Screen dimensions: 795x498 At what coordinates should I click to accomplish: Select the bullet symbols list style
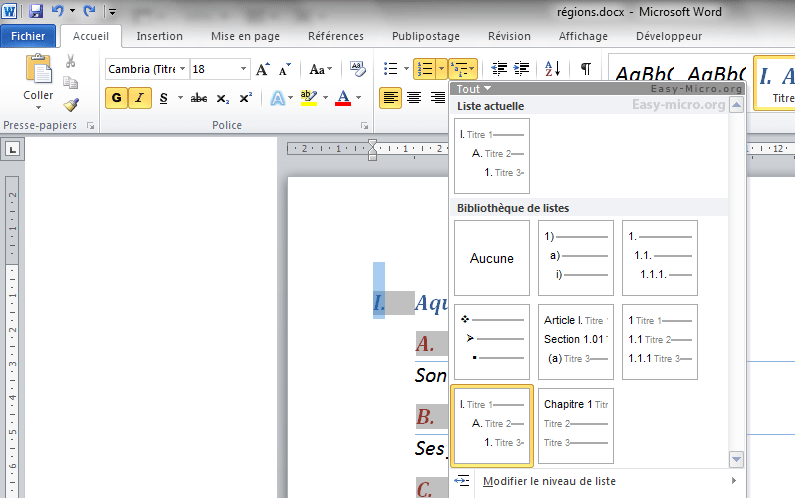pos(492,342)
